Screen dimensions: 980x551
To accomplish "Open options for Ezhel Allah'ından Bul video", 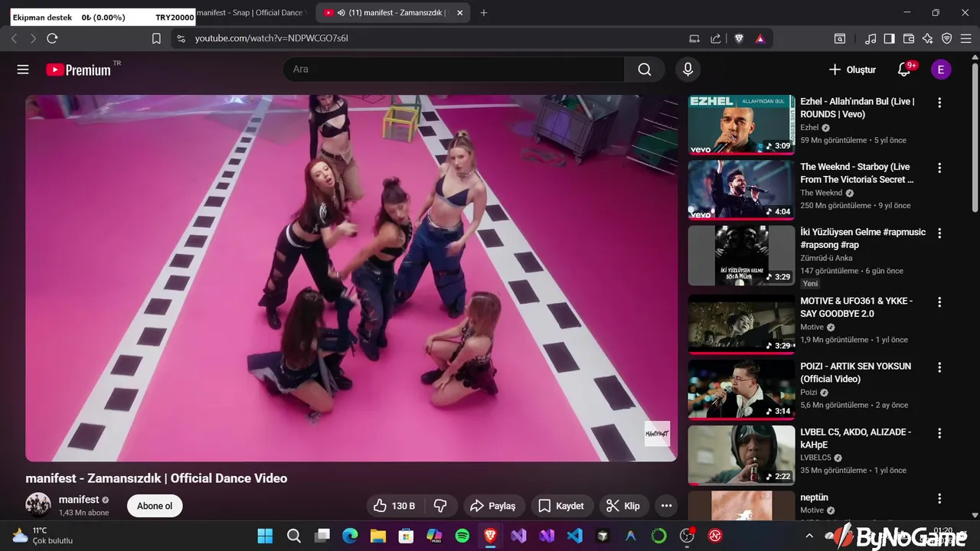I will point(939,103).
